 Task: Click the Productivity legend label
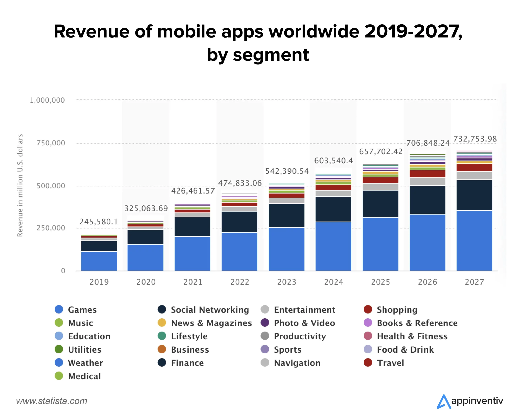[x=300, y=336]
